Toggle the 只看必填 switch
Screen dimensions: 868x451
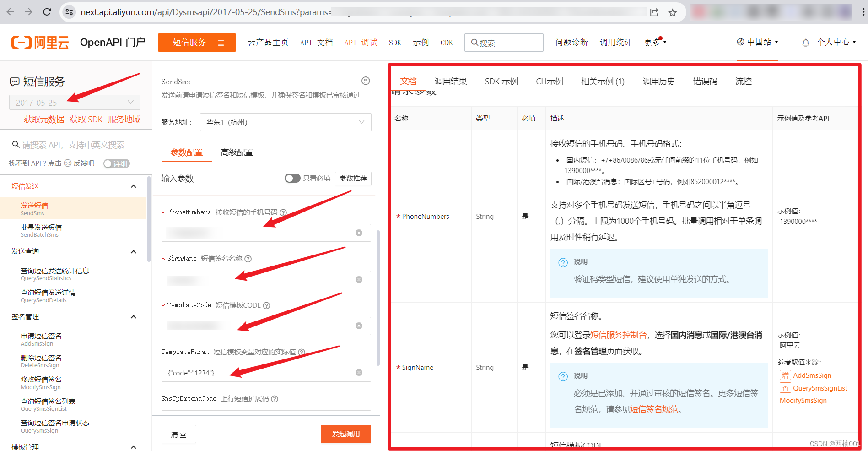point(292,178)
